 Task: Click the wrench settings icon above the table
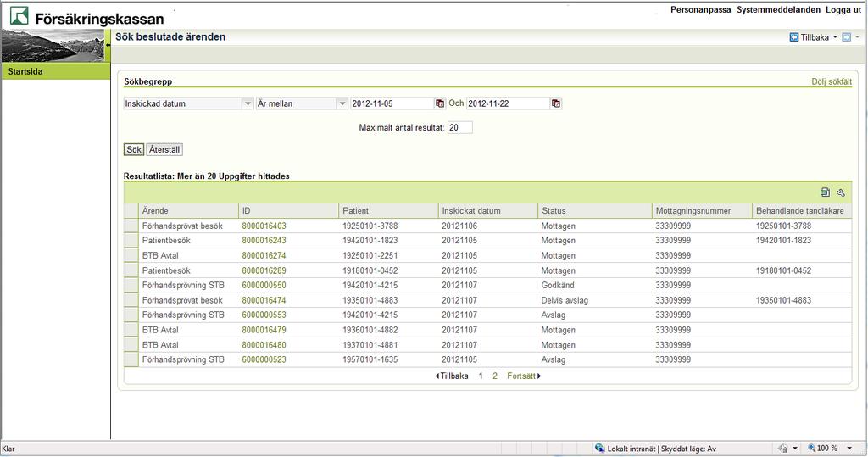pos(841,192)
